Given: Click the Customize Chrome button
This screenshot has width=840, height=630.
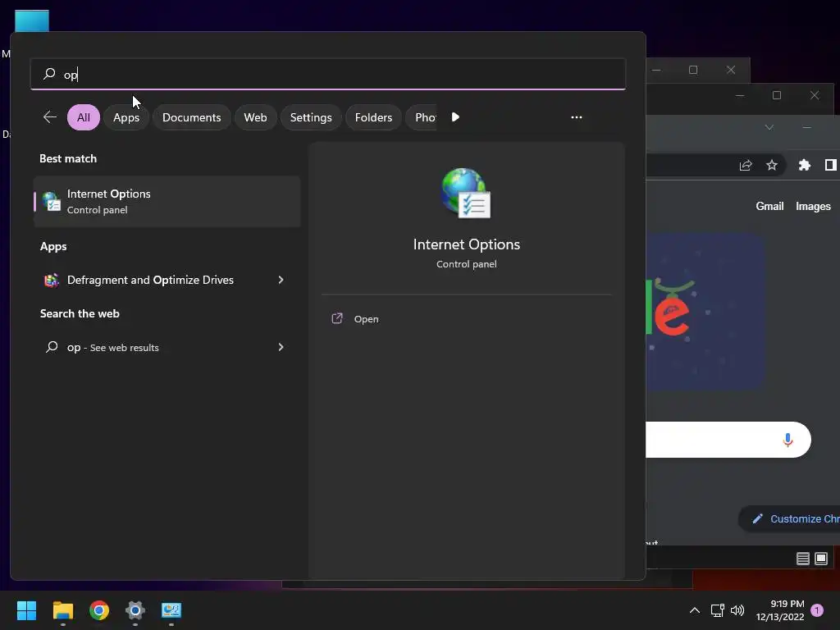Looking at the screenshot, I should pyautogui.click(x=791, y=518).
